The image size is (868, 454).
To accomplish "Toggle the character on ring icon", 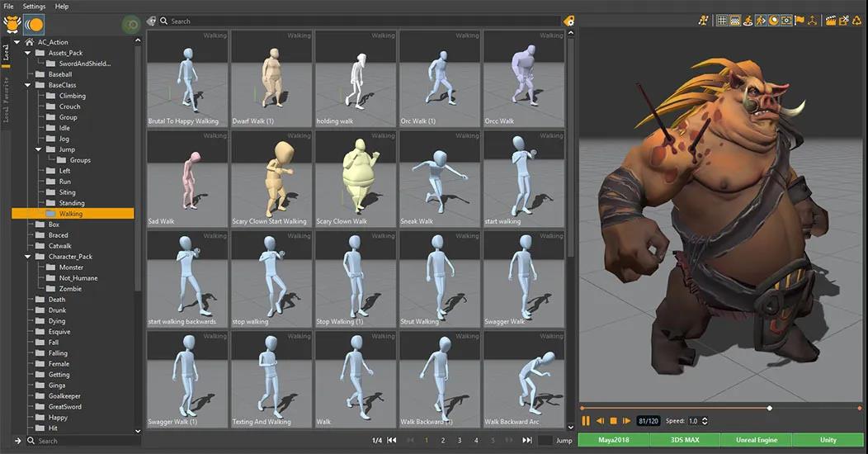I will click(x=748, y=21).
